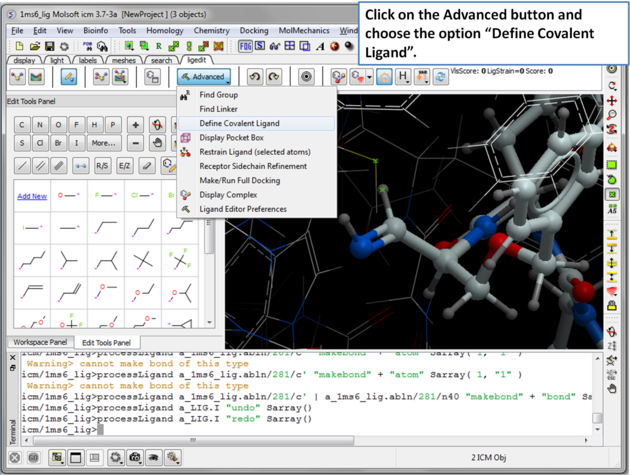Select the R/S stereo tool

click(x=102, y=166)
